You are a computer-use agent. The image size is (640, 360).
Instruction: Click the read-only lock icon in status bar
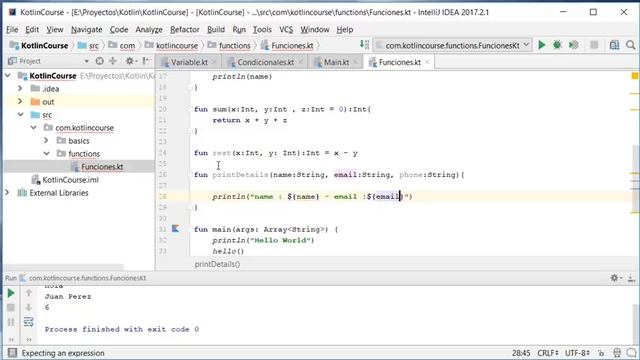point(601,353)
